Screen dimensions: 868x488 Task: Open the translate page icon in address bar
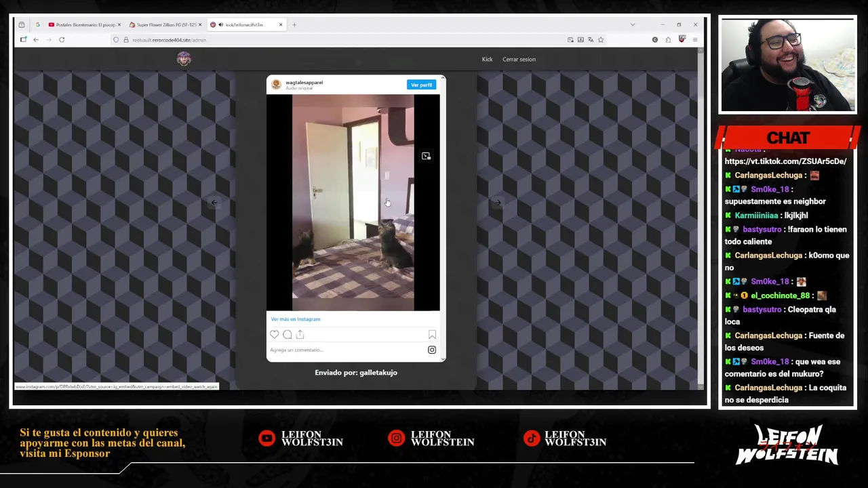[591, 40]
